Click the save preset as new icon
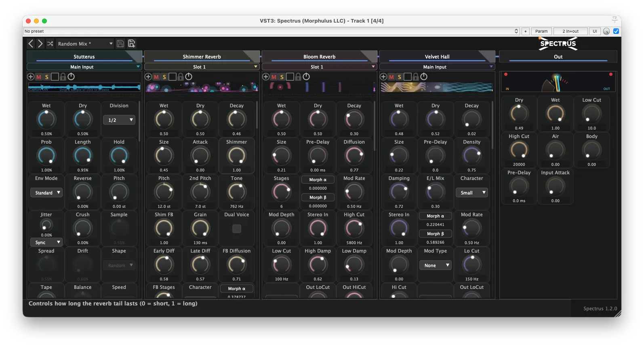644x347 pixels. point(131,44)
